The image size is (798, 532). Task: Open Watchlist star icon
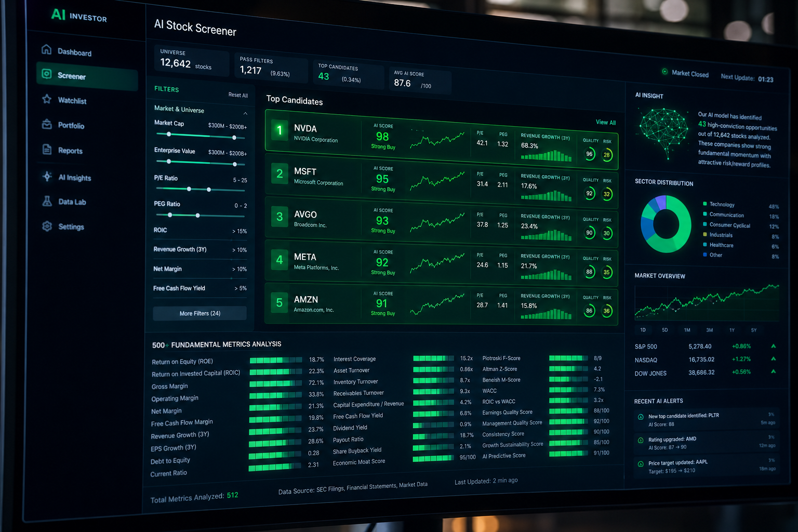pyautogui.click(x=47, y=99)
